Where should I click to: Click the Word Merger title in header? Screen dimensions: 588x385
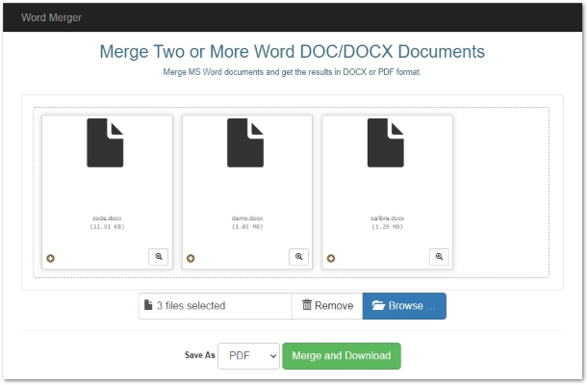[x=51, y=17]
